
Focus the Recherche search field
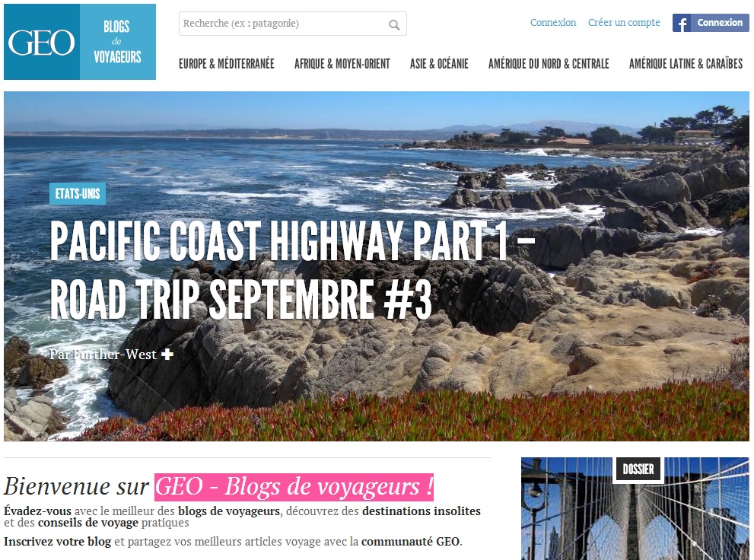tap(293, 24)
